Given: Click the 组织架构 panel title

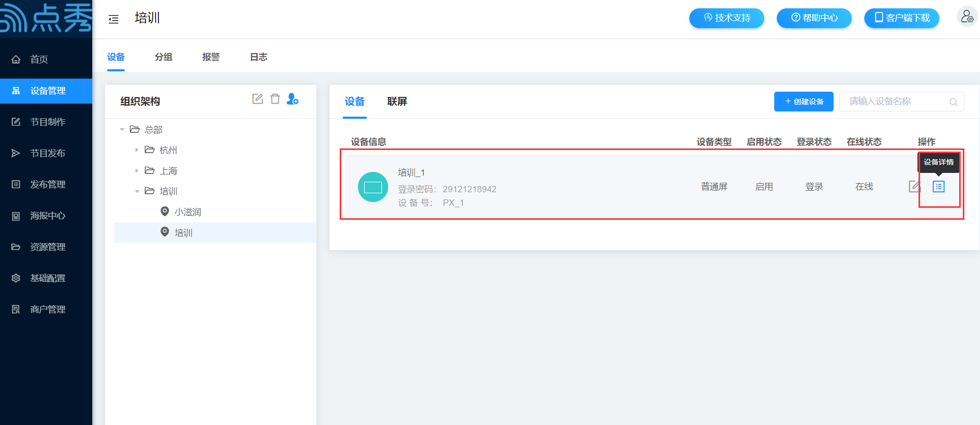Looking at the screenshot, I should click(x=140, y=101).
